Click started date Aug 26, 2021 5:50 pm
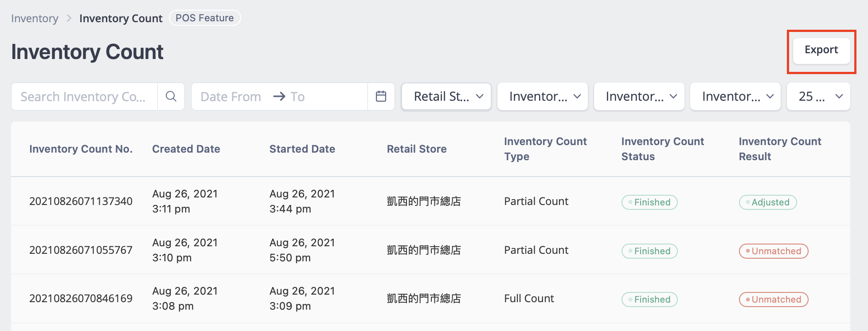 [x=302, y=250]
